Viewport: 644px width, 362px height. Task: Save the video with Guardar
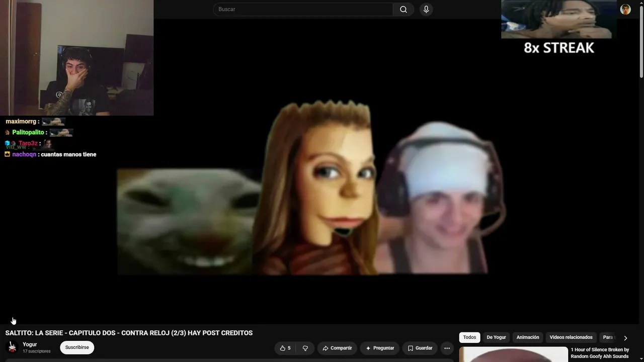tap(420, 348)
